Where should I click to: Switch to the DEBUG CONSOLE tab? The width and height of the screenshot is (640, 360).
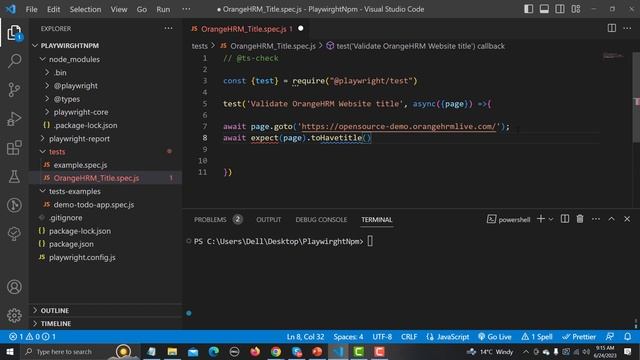coord(321,220)
